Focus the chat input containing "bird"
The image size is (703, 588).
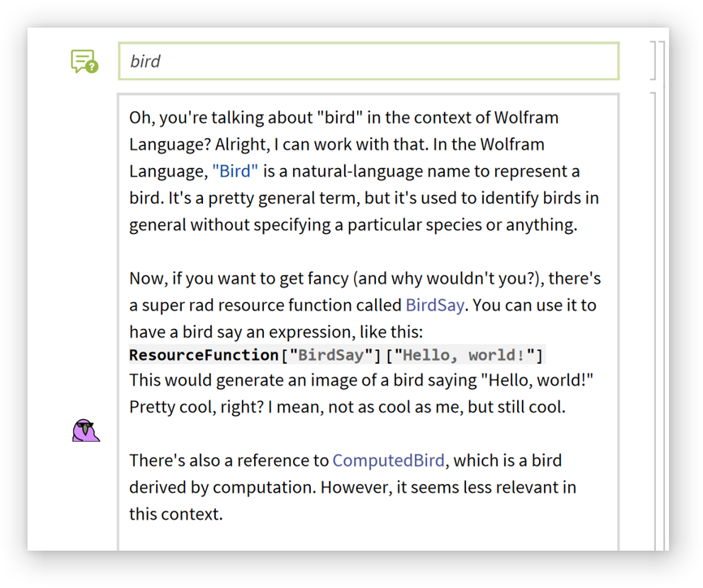click(x=369, y=61)
